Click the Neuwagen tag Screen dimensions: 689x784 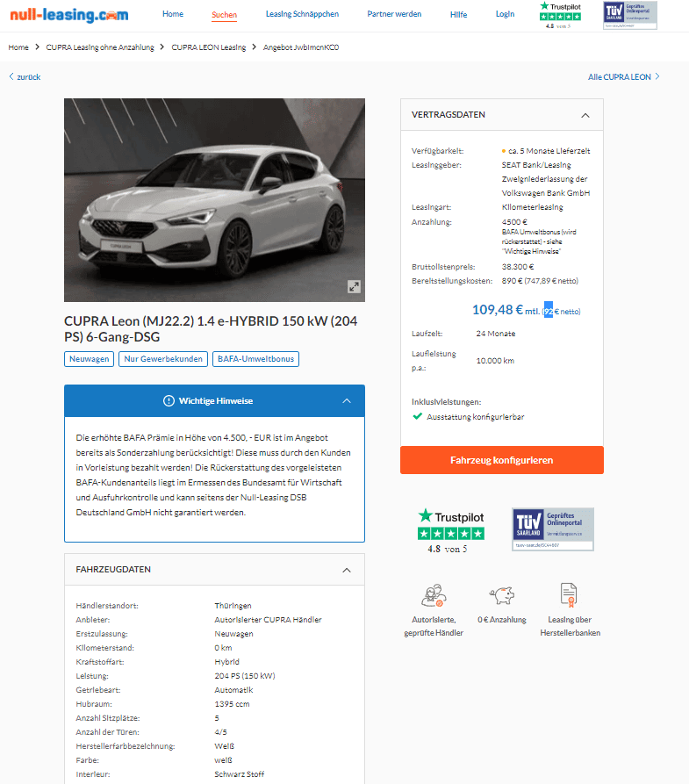89,359
